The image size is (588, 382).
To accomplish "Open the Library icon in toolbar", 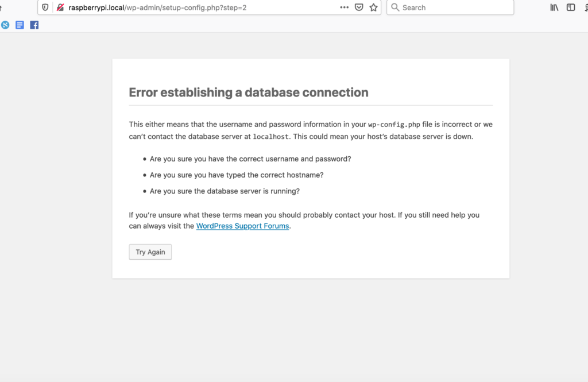I will point(554,7).
